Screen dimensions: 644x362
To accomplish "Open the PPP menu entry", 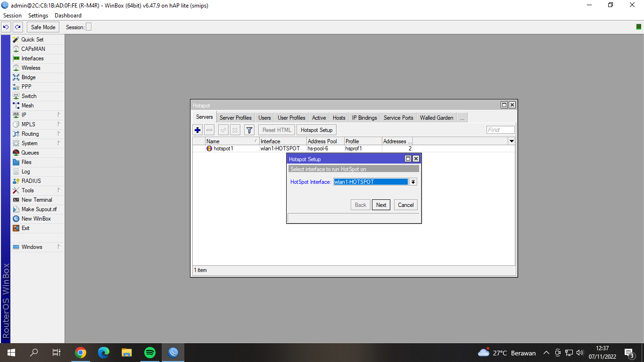I will pos(38,87).
